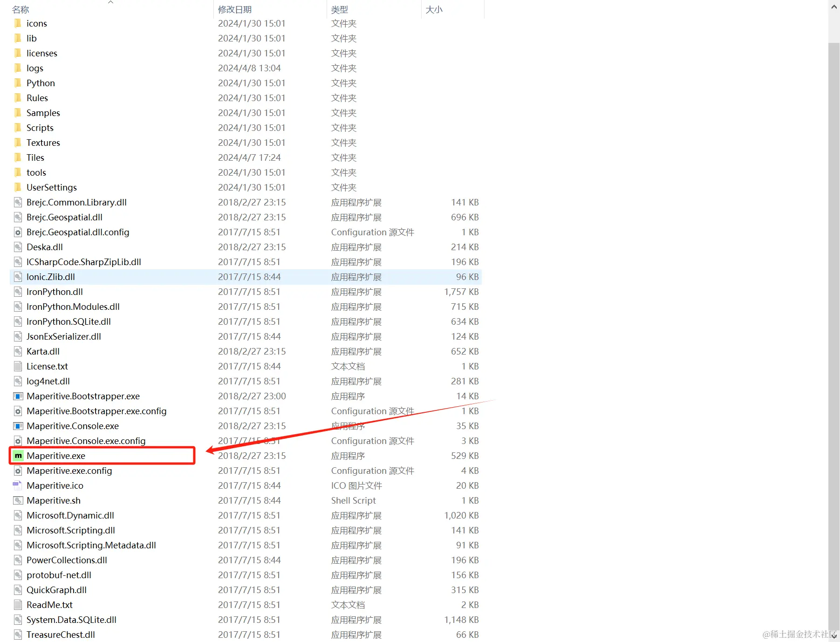Screen dimensions: 840x642
Task: Select the IronPython.SQLite.dll file name
Action: tap(68, 321)
